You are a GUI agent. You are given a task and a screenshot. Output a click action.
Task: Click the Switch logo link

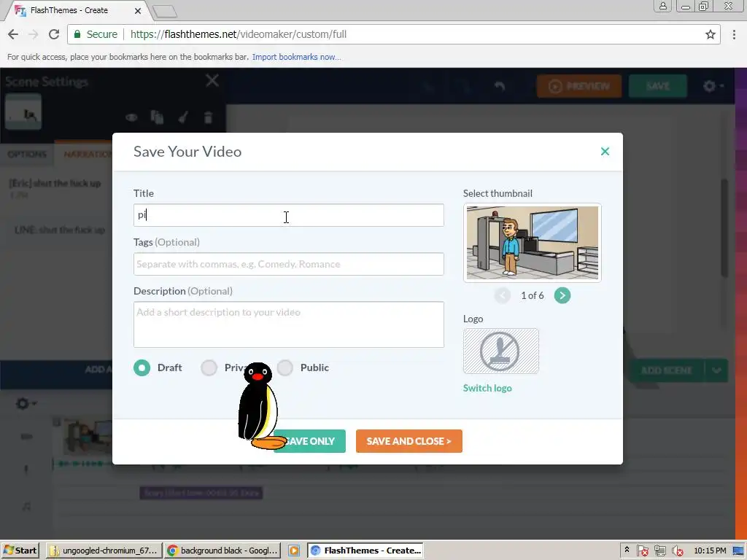487,388
